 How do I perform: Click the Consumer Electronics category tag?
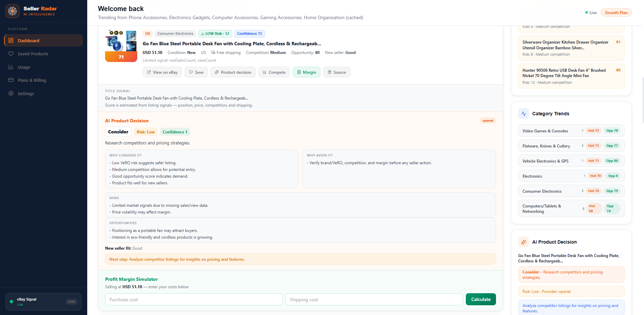(176, 34)
